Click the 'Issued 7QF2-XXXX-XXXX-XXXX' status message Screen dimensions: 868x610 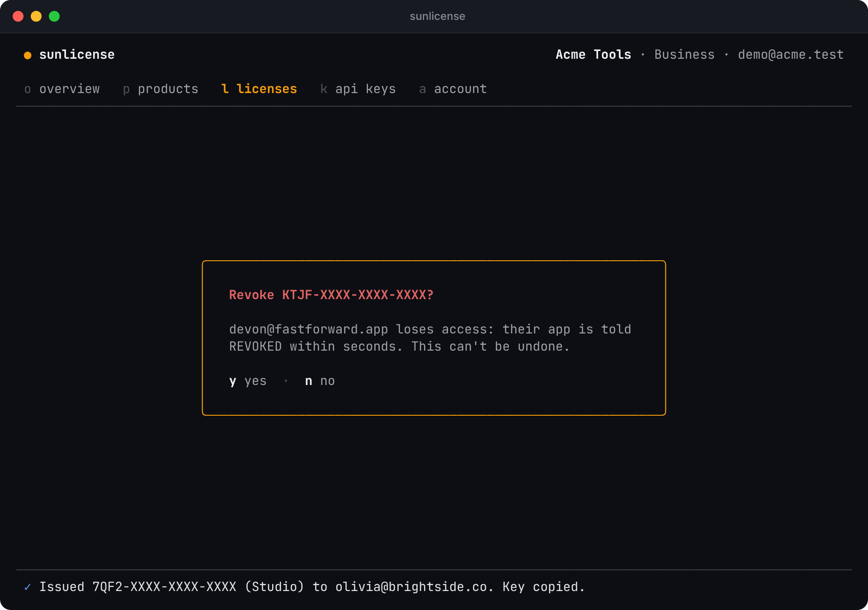click(312, 587)
